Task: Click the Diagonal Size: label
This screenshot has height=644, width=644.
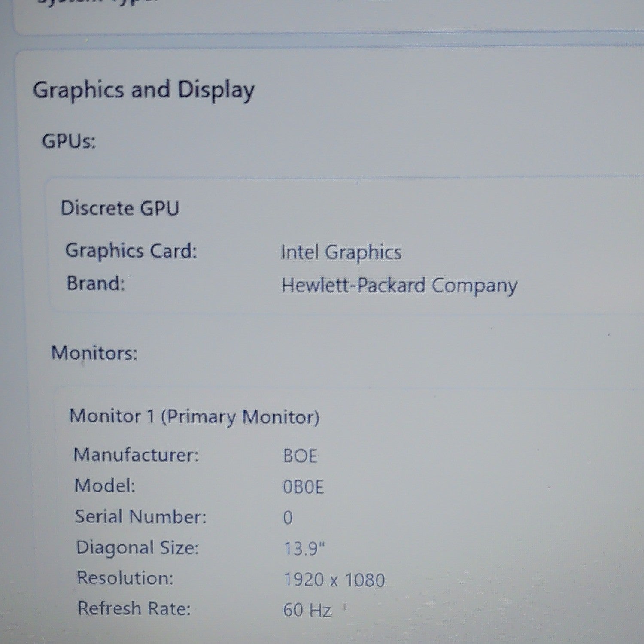Action: [138, 548]
